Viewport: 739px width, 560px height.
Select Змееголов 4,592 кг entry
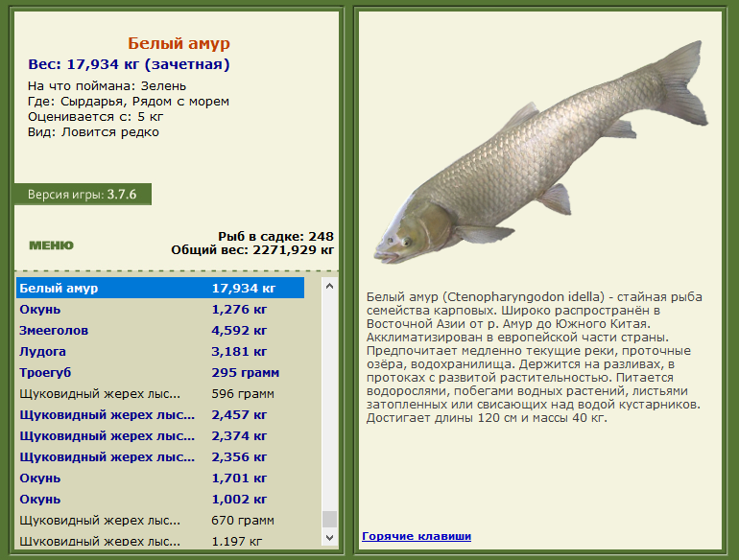(x=160, y=330)
